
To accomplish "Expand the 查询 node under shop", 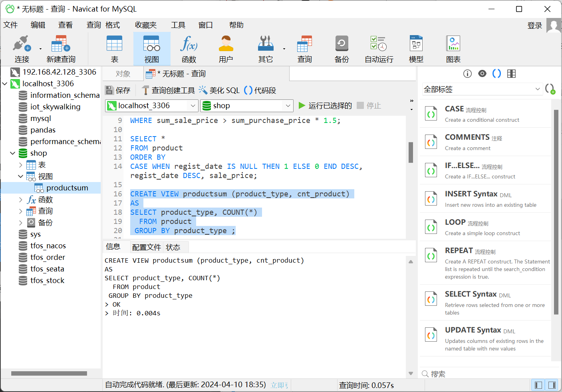I will [21, 211].
